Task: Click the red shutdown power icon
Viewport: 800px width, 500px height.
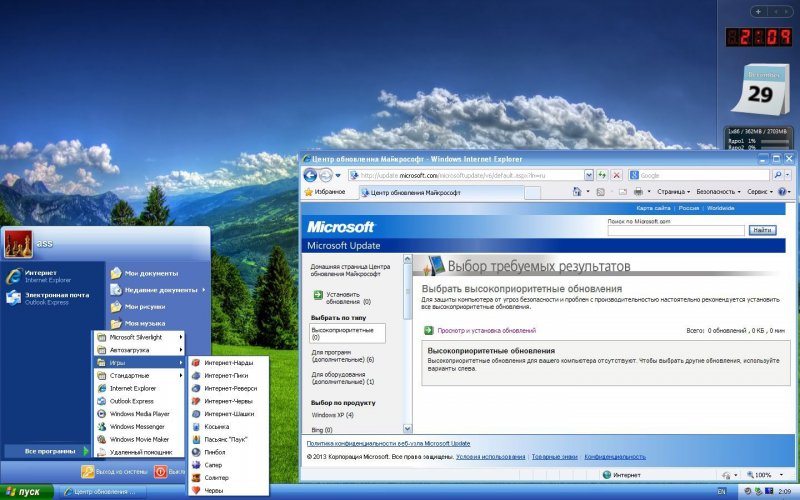Action: tap(161, 472)
